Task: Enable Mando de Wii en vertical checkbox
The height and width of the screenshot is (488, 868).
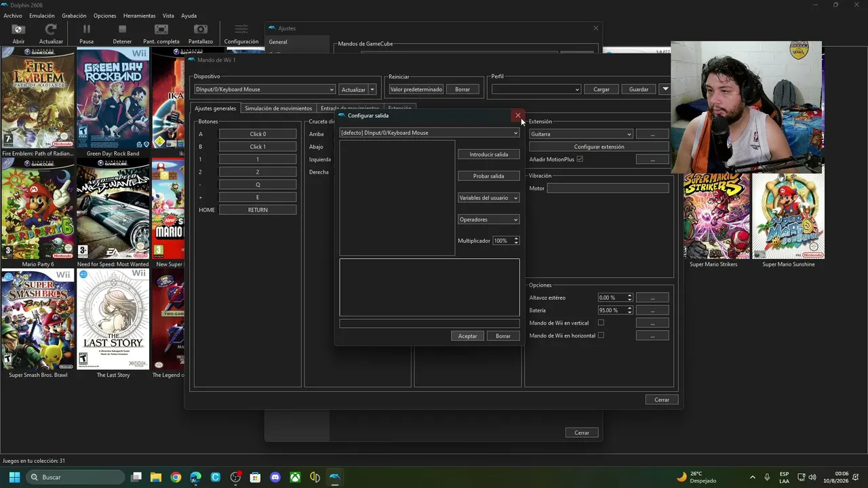Action: point(601,323)
